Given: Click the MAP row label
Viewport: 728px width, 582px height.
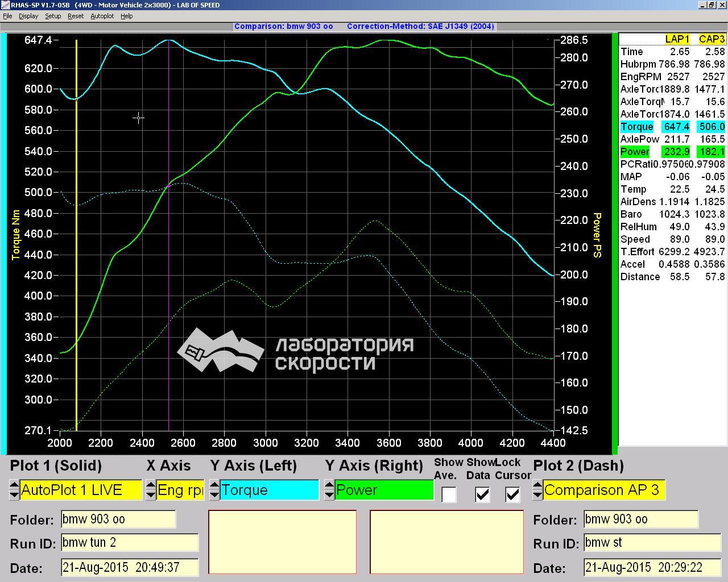Looking at the screenshot, I should (x=631, y=177).
